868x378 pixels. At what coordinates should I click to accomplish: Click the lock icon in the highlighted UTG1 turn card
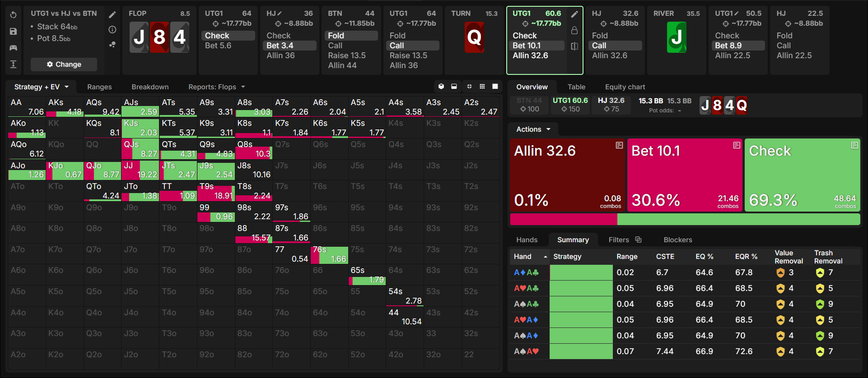coord(574,30)
